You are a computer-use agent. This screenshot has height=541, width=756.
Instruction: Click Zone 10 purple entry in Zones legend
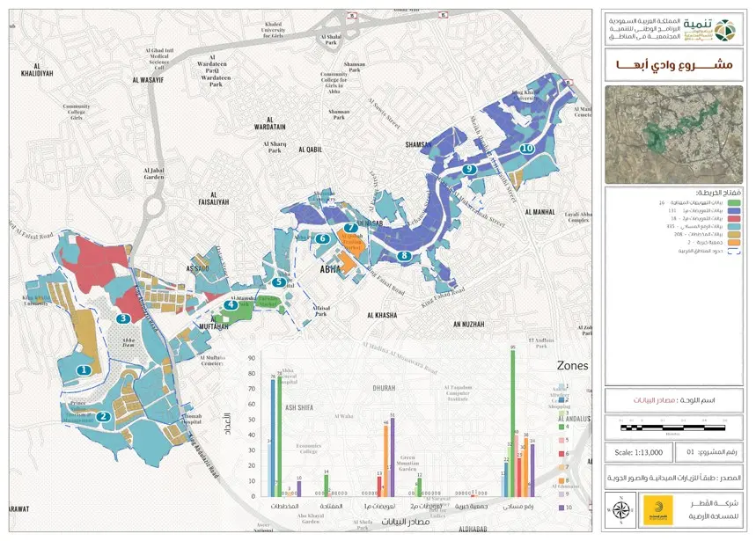tap(560, 508)
